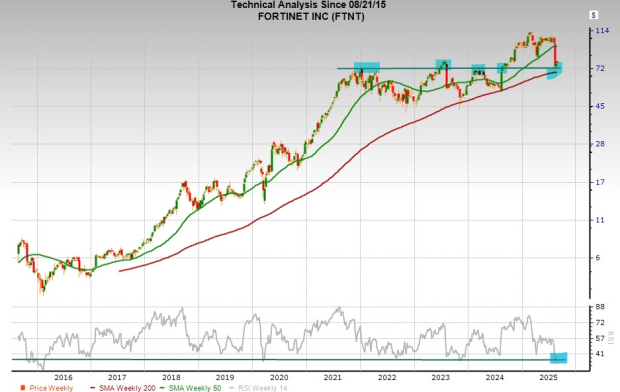Click the 6 price axis label

tap(598, 258)
